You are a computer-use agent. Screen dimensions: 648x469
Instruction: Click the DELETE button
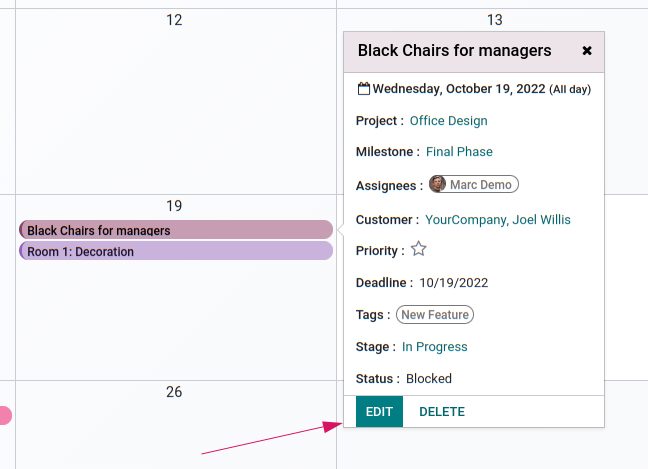coord(442,412)
